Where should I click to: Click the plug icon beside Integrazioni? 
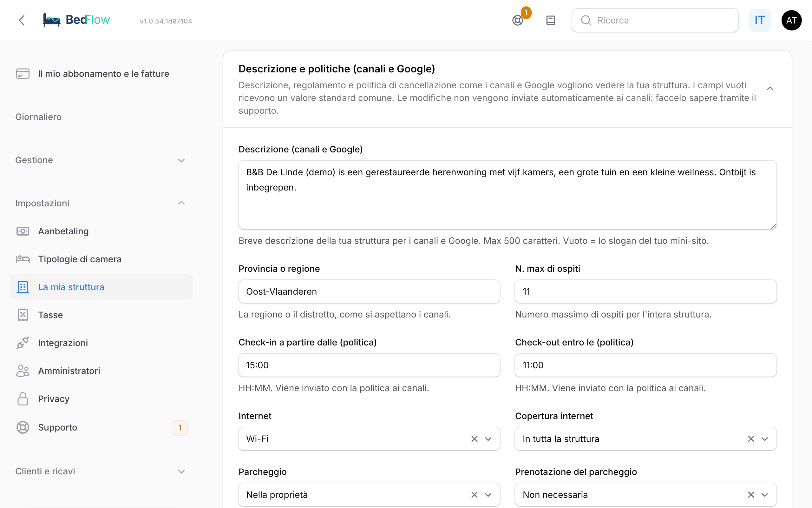[x=23, y=343]
